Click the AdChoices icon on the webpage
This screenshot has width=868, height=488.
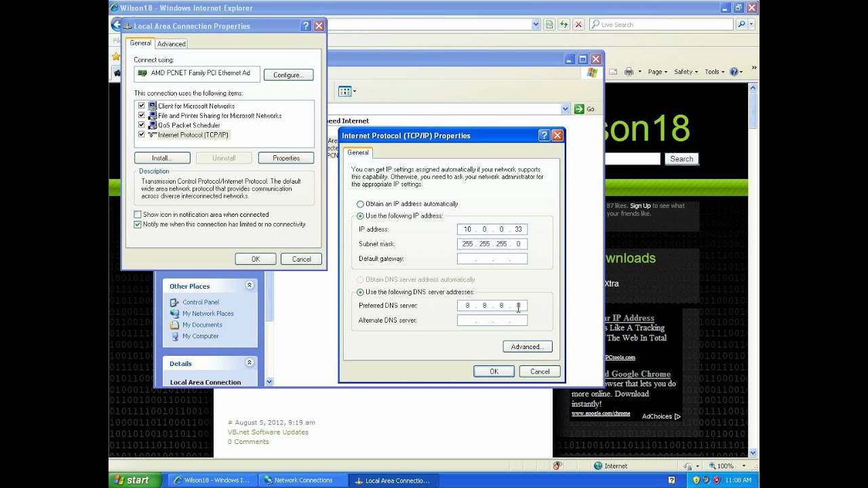[x=677, y=417]
